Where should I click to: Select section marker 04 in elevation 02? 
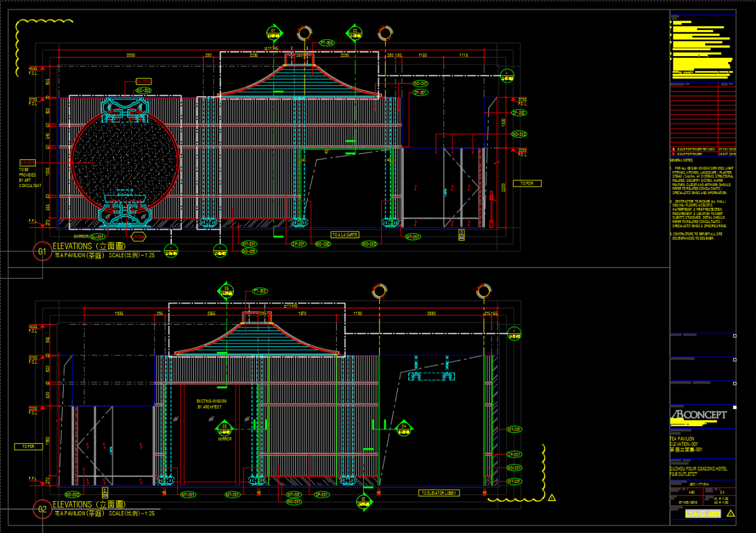(x=404, y=427)
